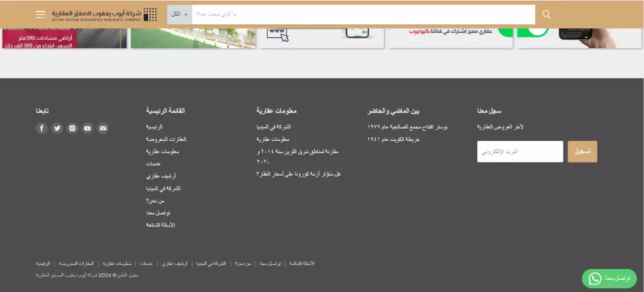This screenshot has width=644, height=292.
Task: Open the green garden property banner
Action: click(x=193, y=38)
